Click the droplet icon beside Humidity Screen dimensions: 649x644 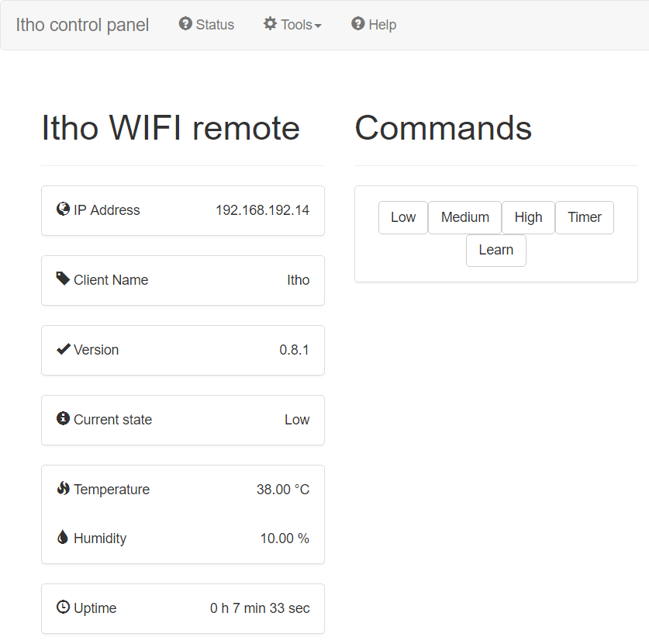point(64,537)
